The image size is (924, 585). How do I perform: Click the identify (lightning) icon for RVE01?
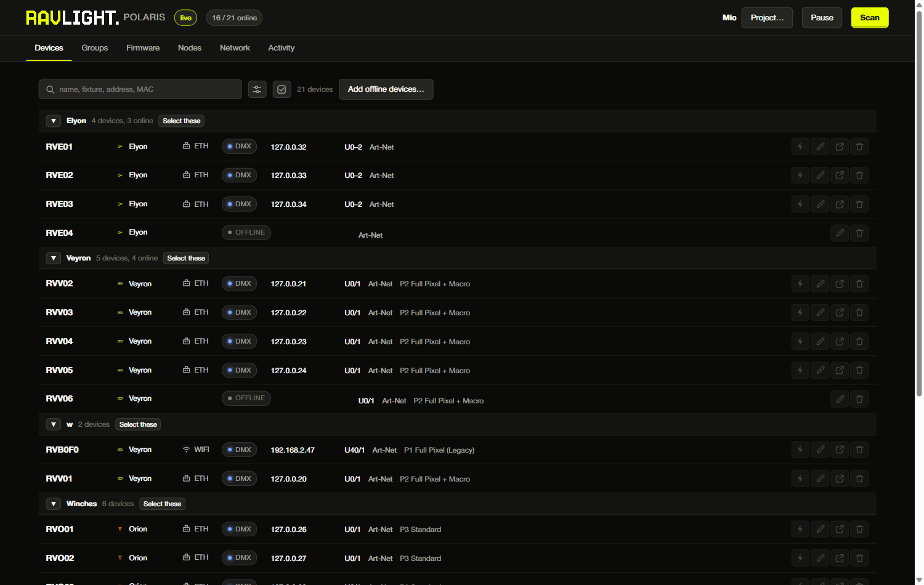point(800,147)
